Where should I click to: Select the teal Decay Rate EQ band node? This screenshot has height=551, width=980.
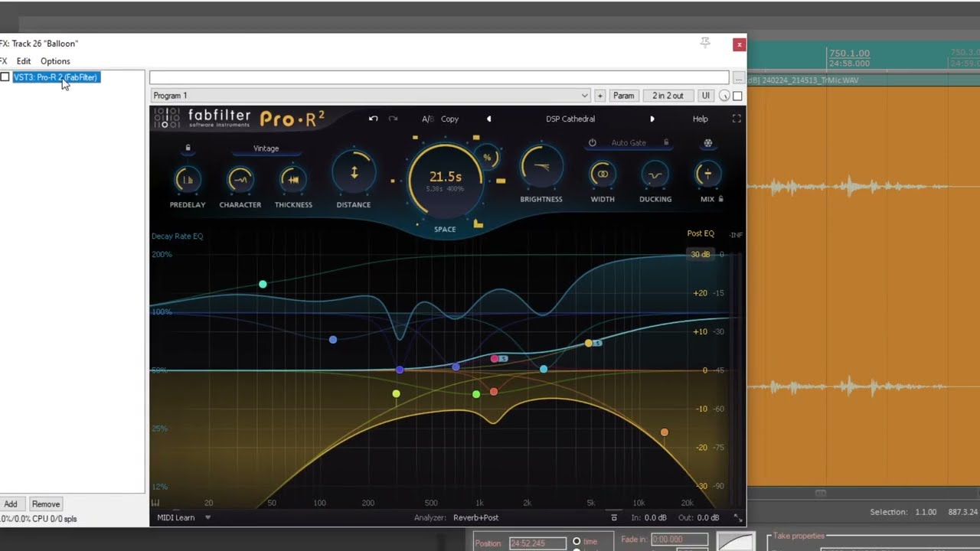263,285
